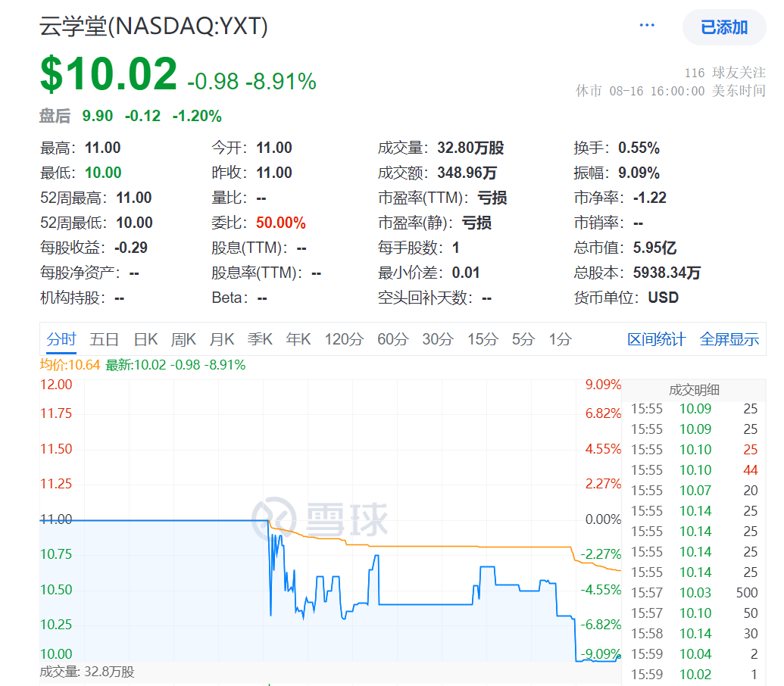Open the 月K chart tab
Image resolution: width=784 pixels, height=686 pixels.
coord(221,339)
